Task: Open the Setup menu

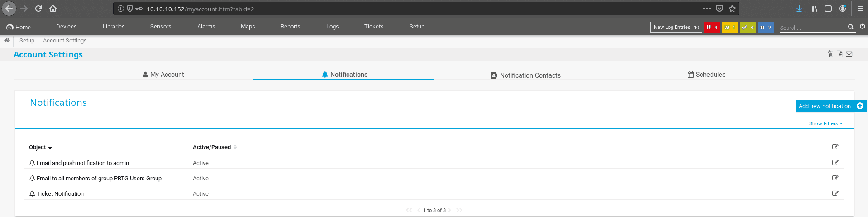Action: point(417,27)
